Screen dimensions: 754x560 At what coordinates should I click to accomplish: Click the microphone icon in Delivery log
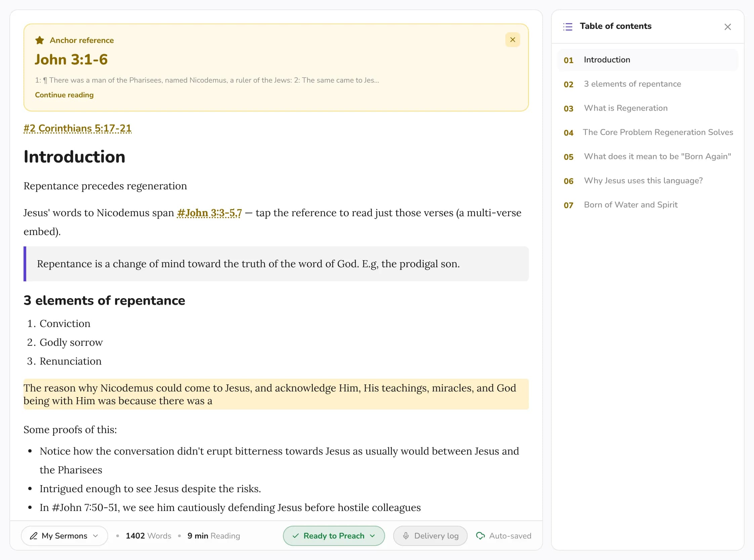(x=405, y=535)
